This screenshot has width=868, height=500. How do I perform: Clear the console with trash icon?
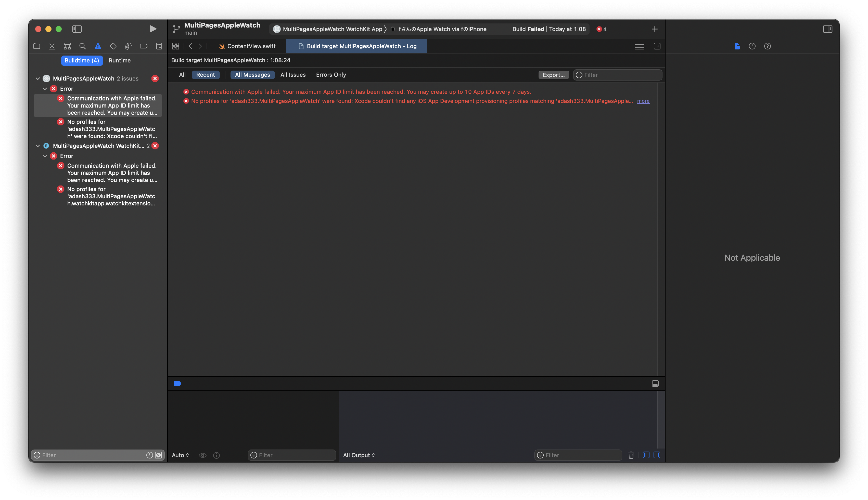[631, 455]
